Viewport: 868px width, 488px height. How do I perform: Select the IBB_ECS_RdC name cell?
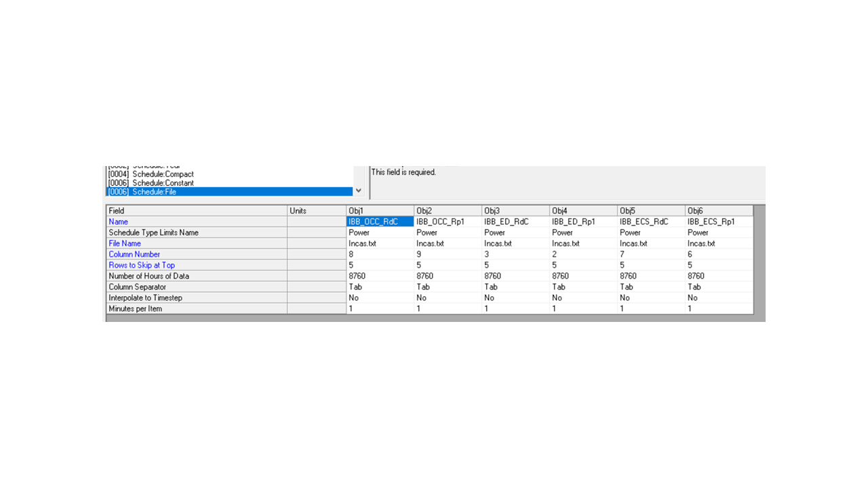pos(651,222)
